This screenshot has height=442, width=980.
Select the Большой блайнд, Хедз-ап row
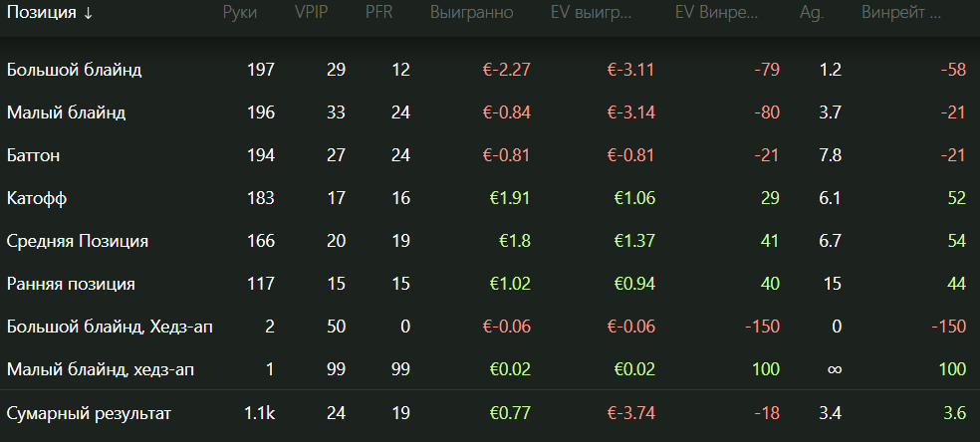coord(490,327)
